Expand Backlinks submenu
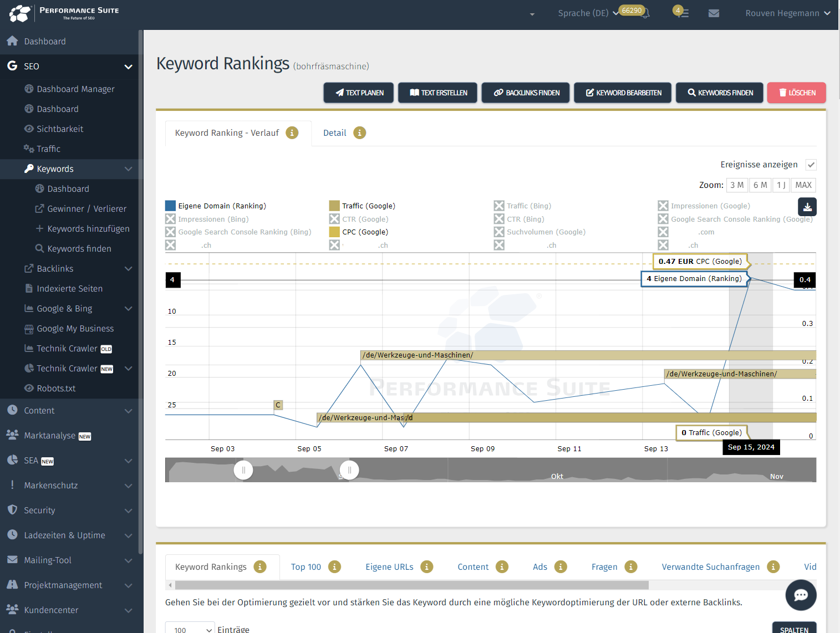The image size is (840, 633). [128, 269]
